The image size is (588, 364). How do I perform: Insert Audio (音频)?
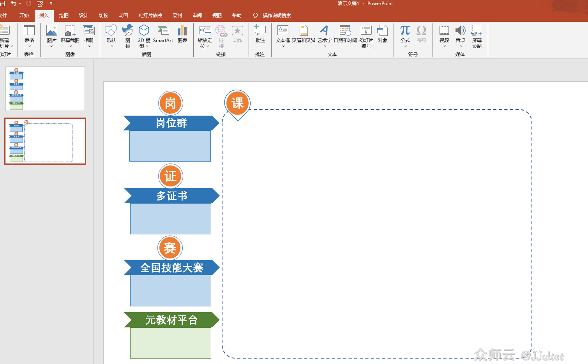click(x=461, y=36)
